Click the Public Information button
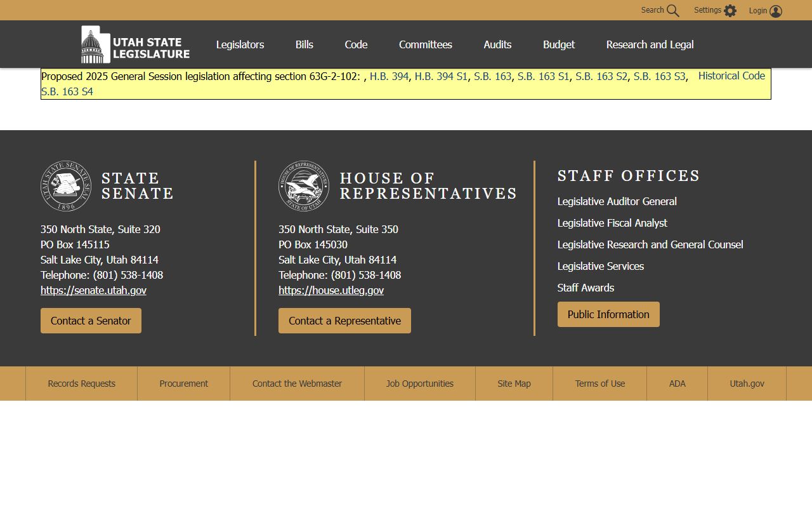Screen dimensions: 812x508 [x=608, y=314]
